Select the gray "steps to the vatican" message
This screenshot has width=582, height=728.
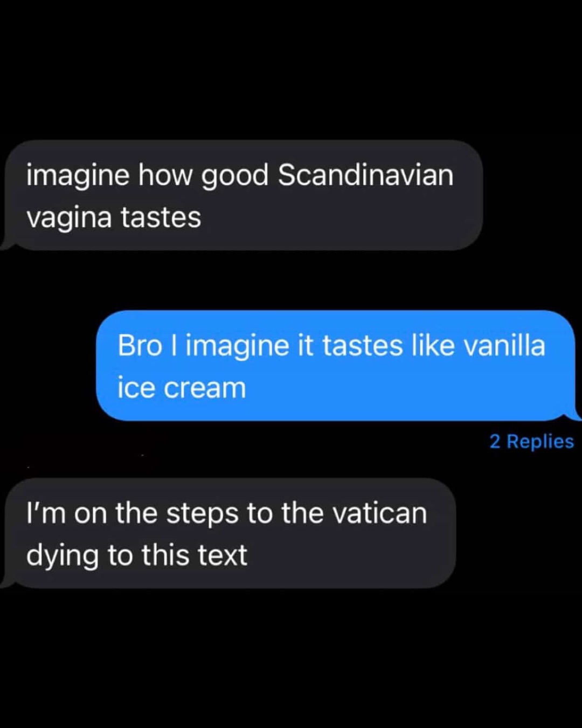pos(228,533)
